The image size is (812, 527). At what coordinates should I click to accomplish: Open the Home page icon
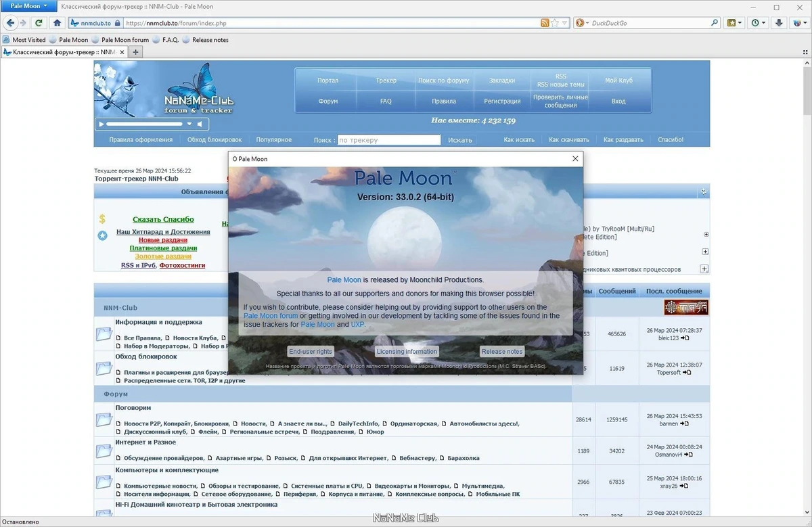pyautogui.click(x=58, y=22)
